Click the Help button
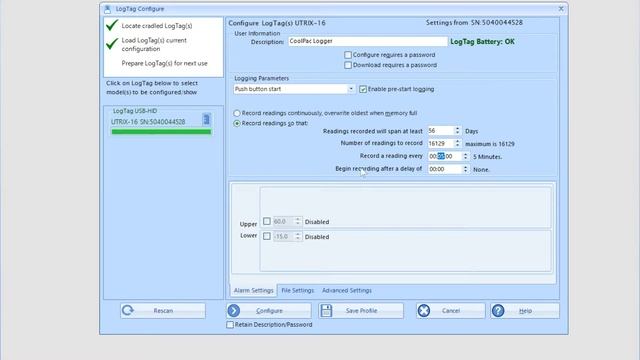Viewport: 640px width, 360px height. pyautogui.click(x=525, y=311)
